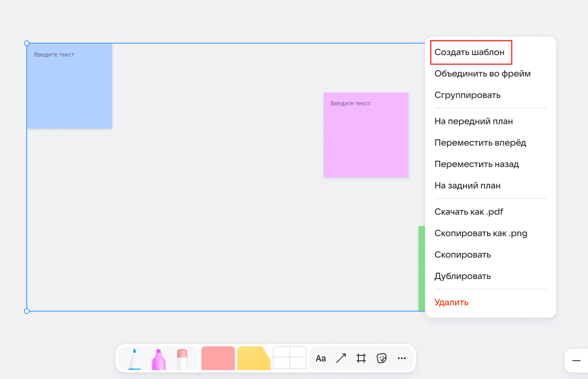Choose the Aa text tool
This screenshot has height=379, width=588.
pyautogui.click(x=321, y=359)
